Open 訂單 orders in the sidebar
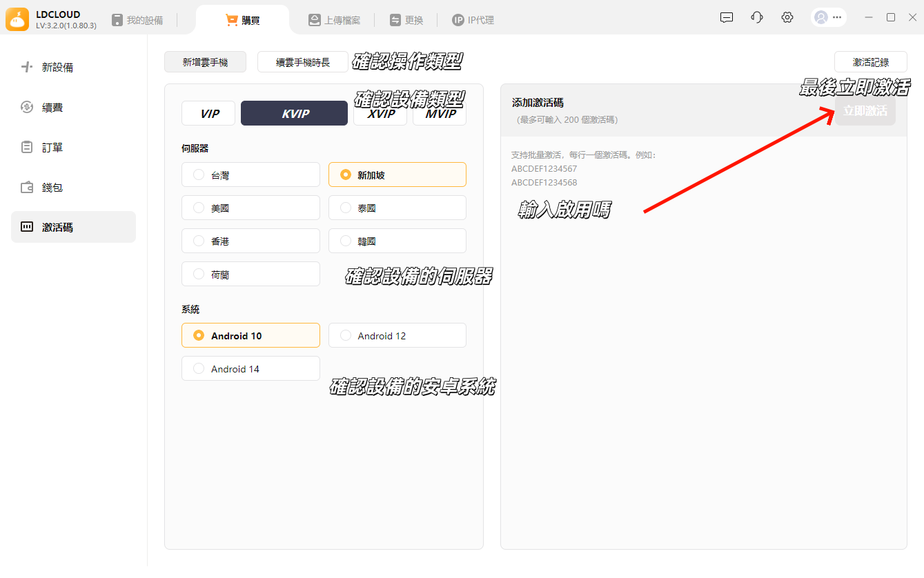Screen dimensions: 924x578 coord(52,148)
